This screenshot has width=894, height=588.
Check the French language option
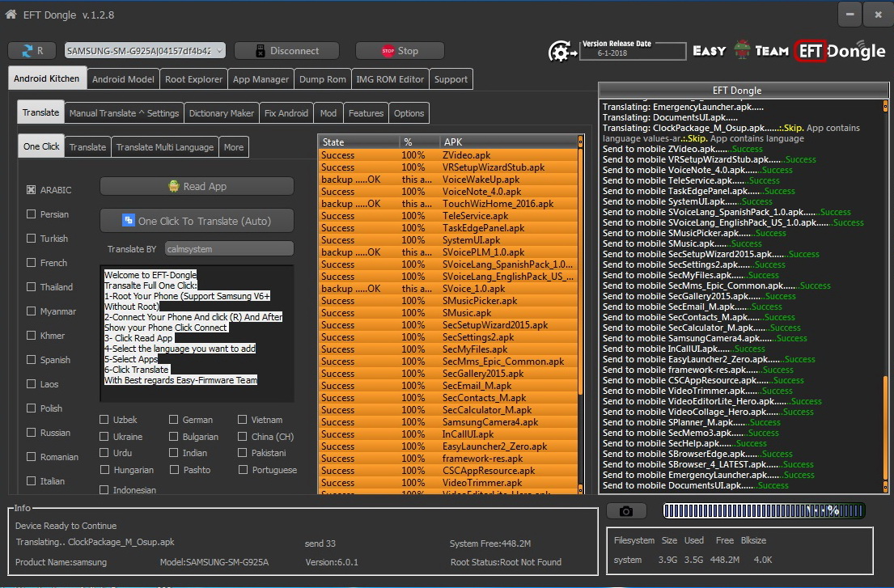point(32,262)
